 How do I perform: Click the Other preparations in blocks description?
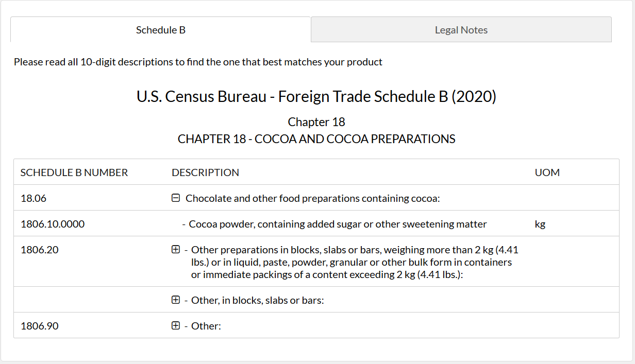[355, 262]
